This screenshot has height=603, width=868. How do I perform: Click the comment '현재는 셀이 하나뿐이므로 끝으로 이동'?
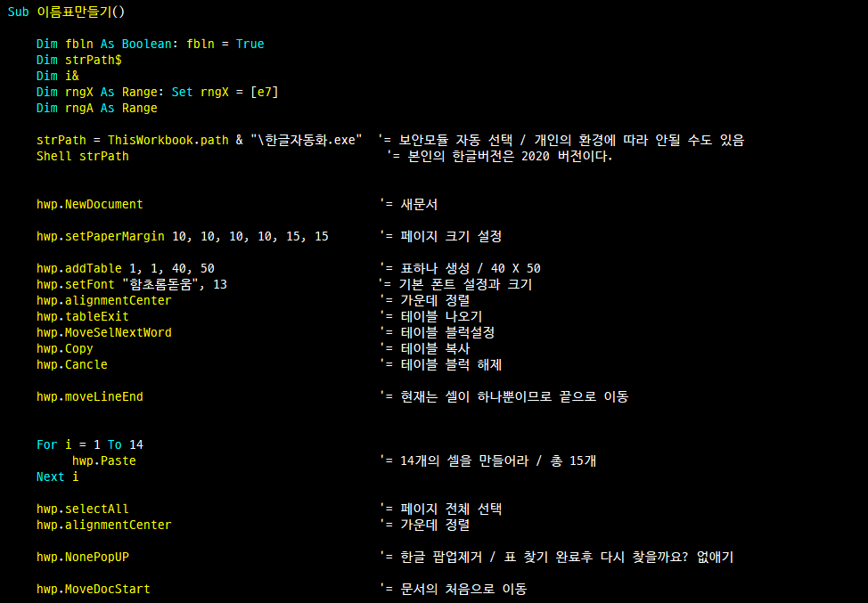coord(514,396)
